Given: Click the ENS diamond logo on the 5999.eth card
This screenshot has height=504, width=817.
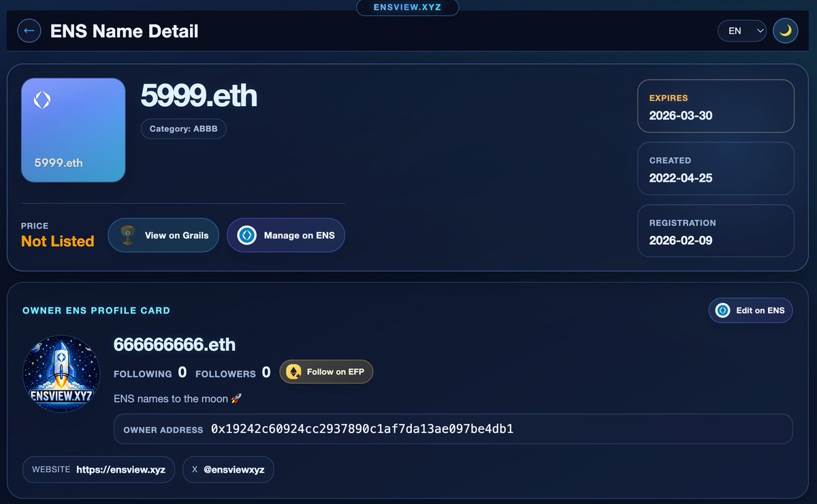Looking at the screenshot, I should click(42, 99).
